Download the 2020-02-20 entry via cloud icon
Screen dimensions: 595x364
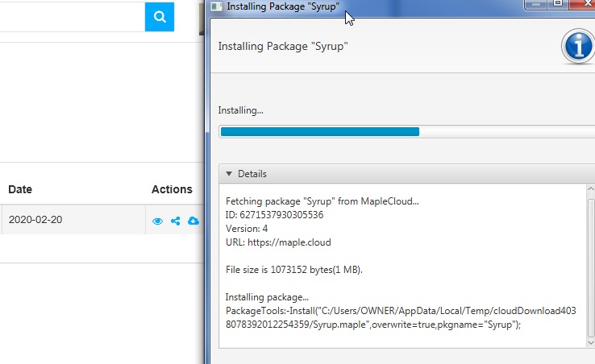click(x=193, y=221)
